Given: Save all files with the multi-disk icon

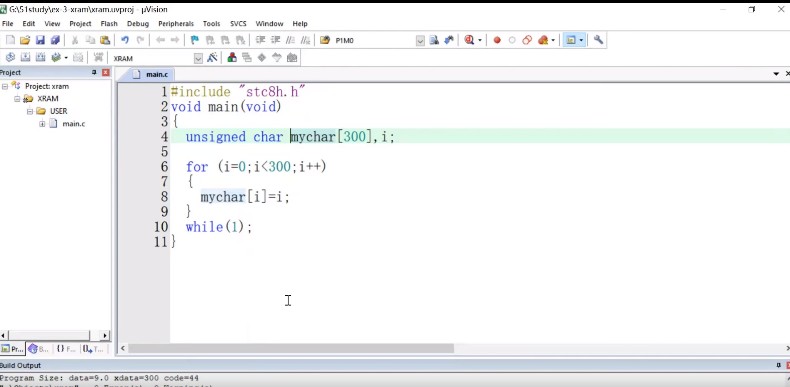Looking at the screenshot, I should pos(55,40).
